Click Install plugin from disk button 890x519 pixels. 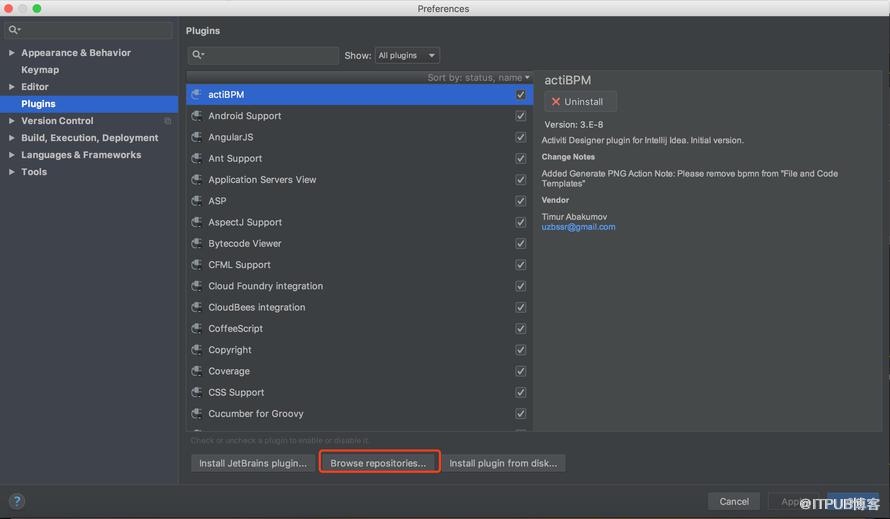pyautogui.click(x=503, y=463)
